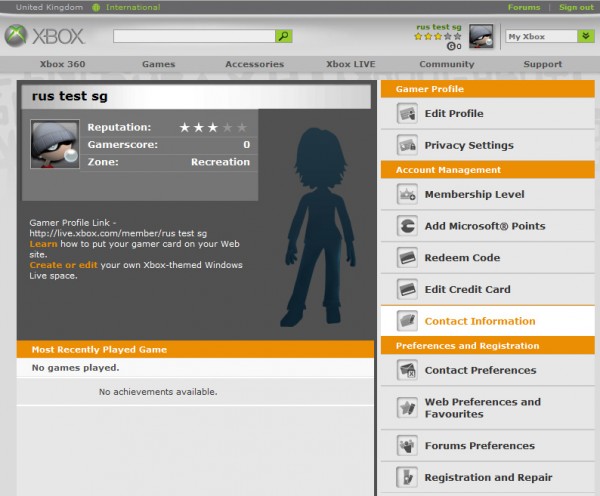Click the Create or edit link
The width and height of the screenshot is (600, 496).
(64, 265)
